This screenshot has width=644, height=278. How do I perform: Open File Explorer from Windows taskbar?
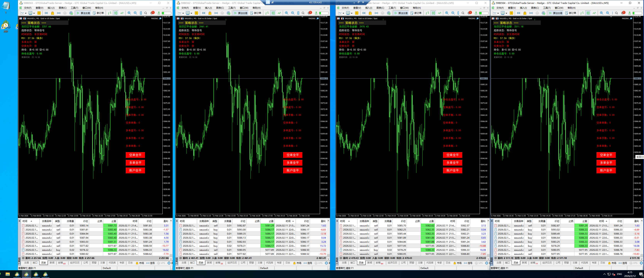[8, 274]
